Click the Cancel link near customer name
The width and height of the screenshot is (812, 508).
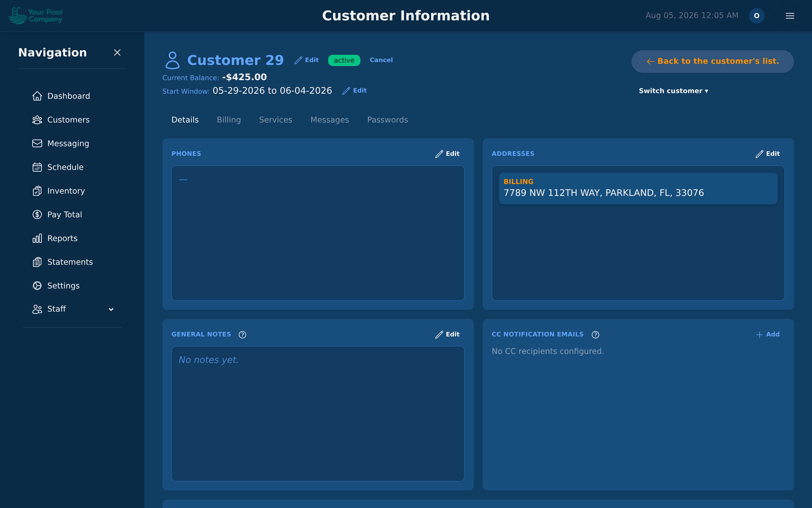tap(381, 60)
